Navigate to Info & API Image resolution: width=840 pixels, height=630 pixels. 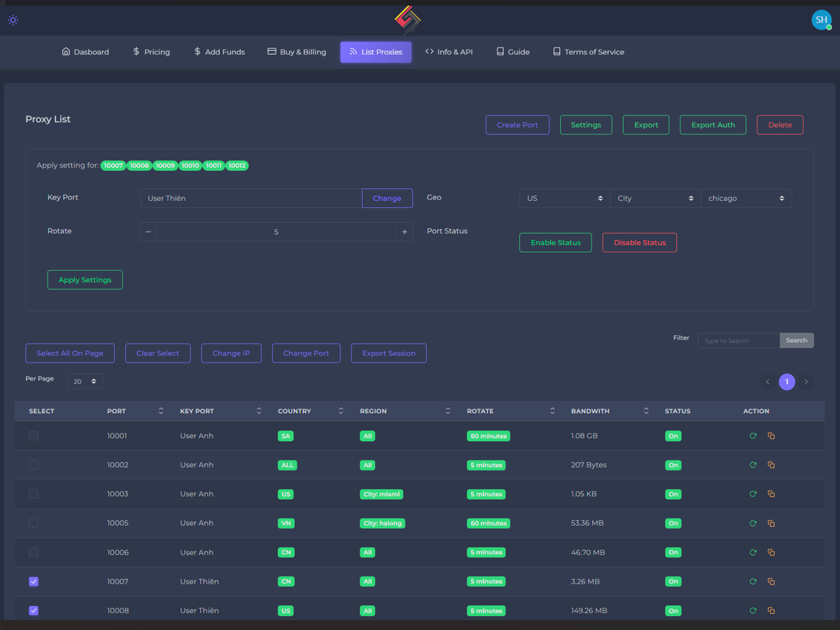(x=449, y=52)
